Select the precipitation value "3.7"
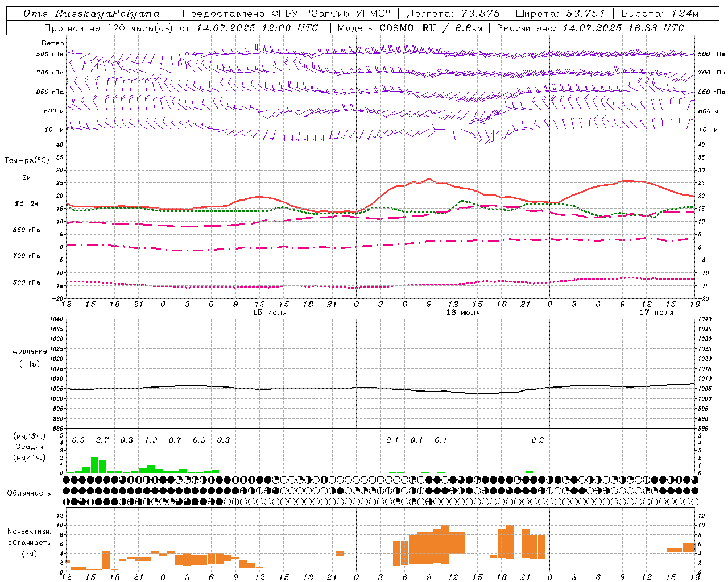The height and width of the screenshot is (582, 728). tap(102, 440)
